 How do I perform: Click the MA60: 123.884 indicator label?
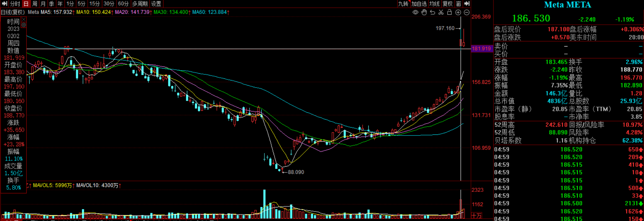[x=211, y=12]
